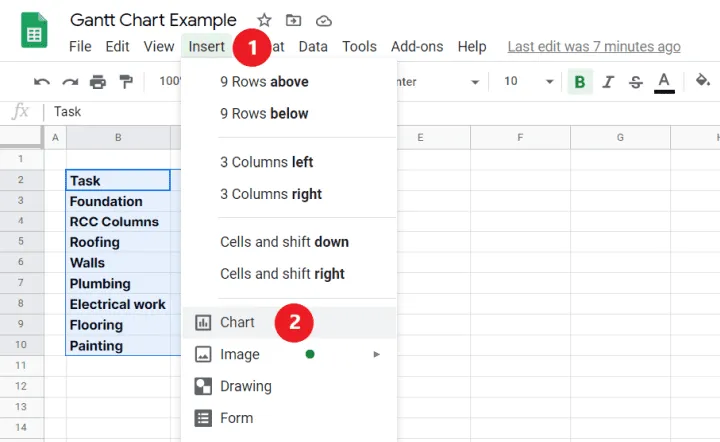Image resolution: width=720 pixels, height=442 pixels.
Task: Click the print icon
Action: (97, 82)
